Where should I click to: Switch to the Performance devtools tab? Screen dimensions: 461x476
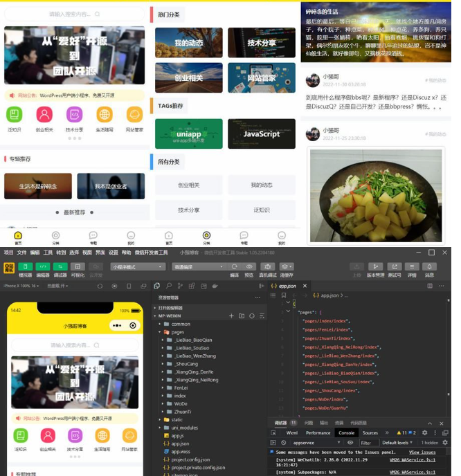click(x=318, y=433)
